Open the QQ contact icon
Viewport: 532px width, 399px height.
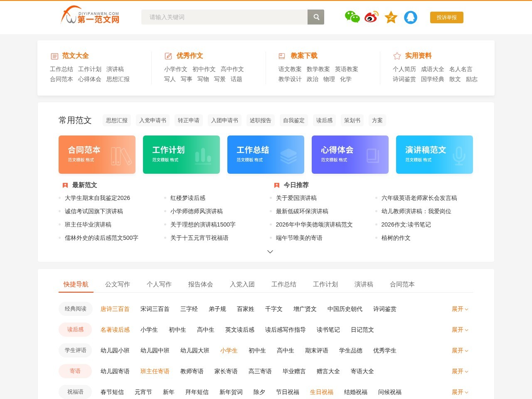coord(410,17)
